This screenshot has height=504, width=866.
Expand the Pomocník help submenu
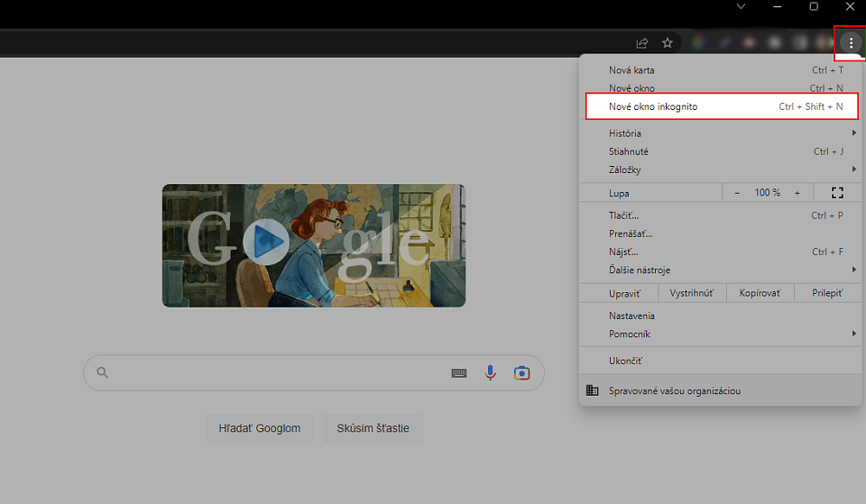[720, 334]
